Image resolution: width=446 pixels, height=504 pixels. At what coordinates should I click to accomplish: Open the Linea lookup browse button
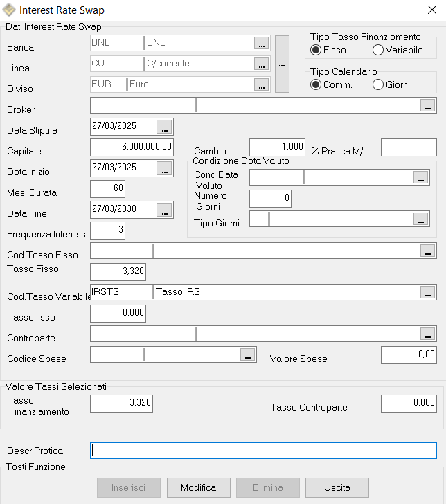click(261, 64)
